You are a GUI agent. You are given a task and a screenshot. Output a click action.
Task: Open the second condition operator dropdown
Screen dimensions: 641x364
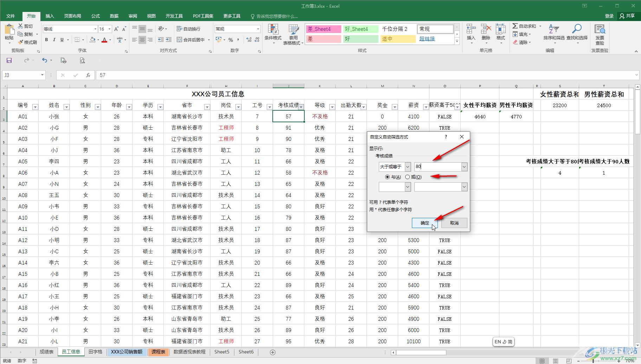coord(408,187)
